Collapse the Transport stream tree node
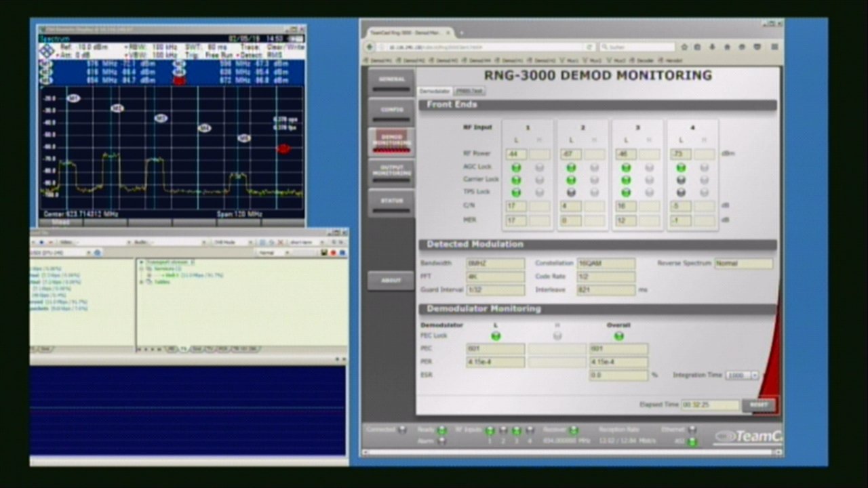Image resolution: width=868 pixels, height=488 pixels. point(140,262)
